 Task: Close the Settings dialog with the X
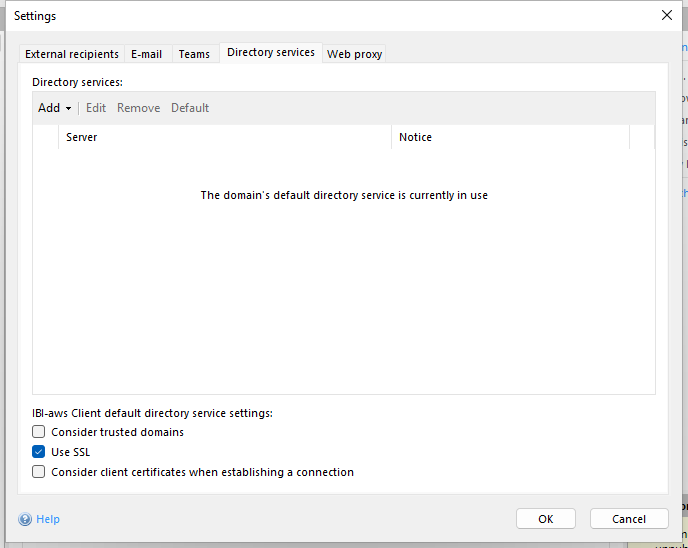point(667,15)
